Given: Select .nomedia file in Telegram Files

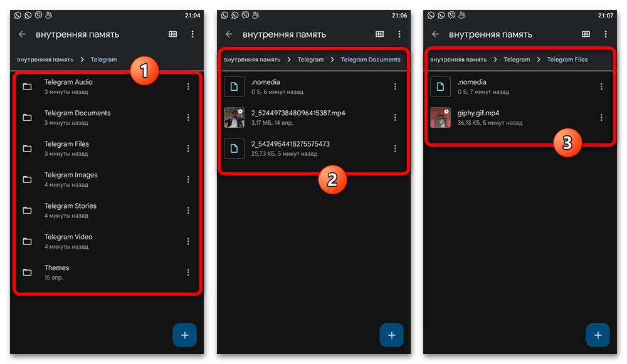Looking at the screenshot, I should pyautogui.click(x=520, y=86).
